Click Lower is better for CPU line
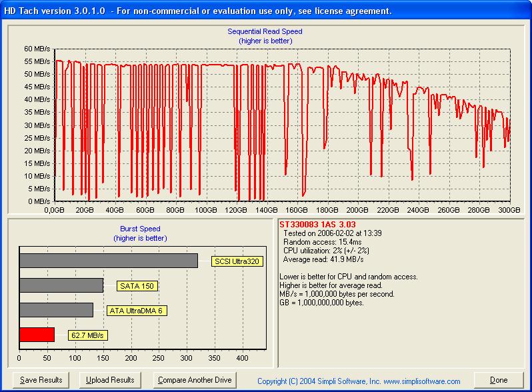Viewport: 532px width, 392px height. [349, 277]
